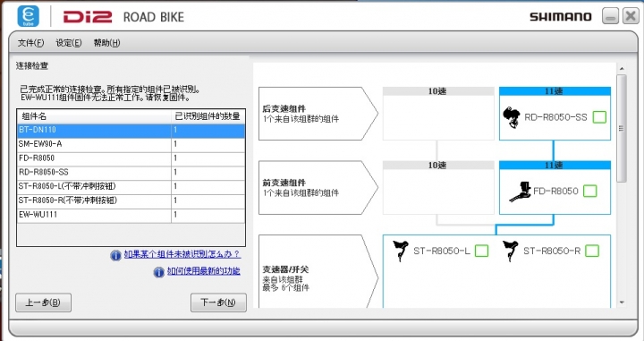Click the 连接检查 panel title

[32, 65]
